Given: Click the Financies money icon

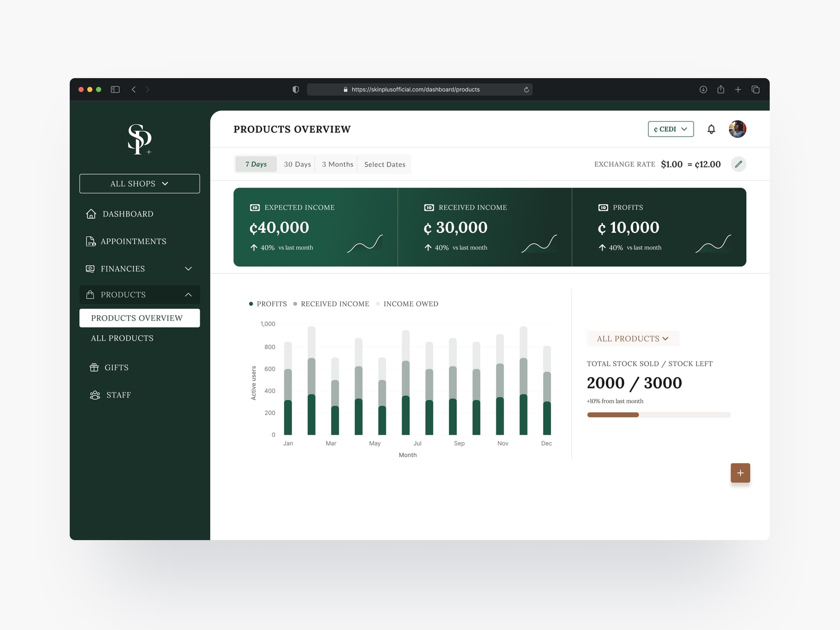Looking at the screenshot, I should click(90, 269).
